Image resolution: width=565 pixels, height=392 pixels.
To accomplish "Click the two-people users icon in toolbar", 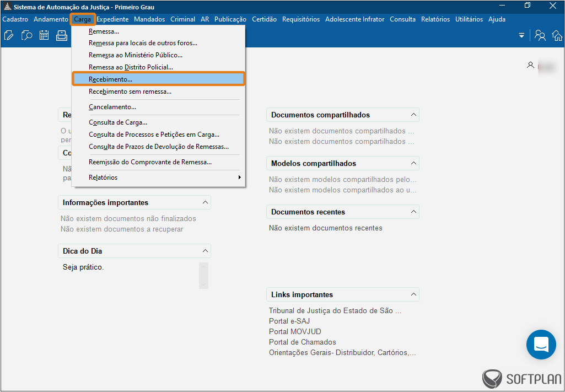I will (x=540, y=35).
